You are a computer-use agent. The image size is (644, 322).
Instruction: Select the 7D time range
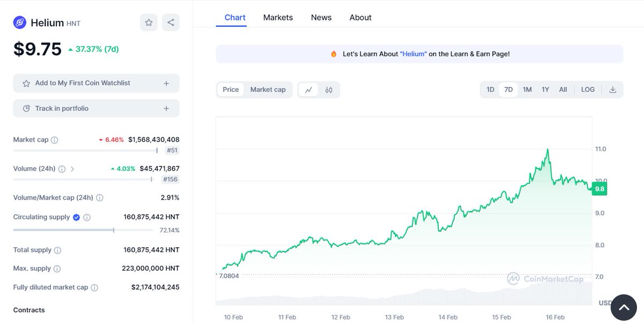508,90
